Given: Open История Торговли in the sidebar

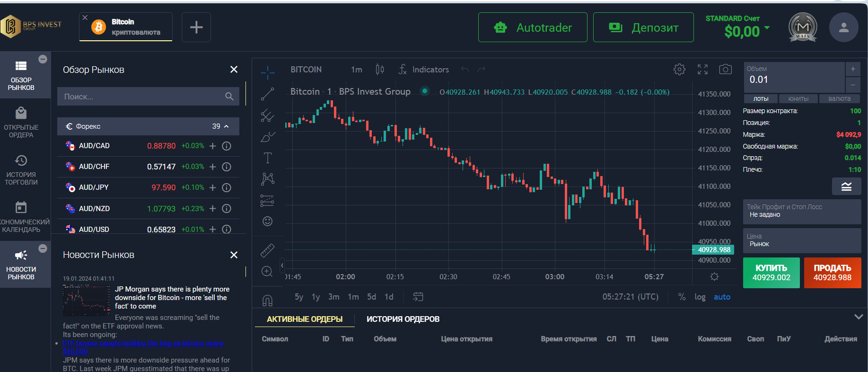Looking at the screenshot, I should tap(21, 169).
